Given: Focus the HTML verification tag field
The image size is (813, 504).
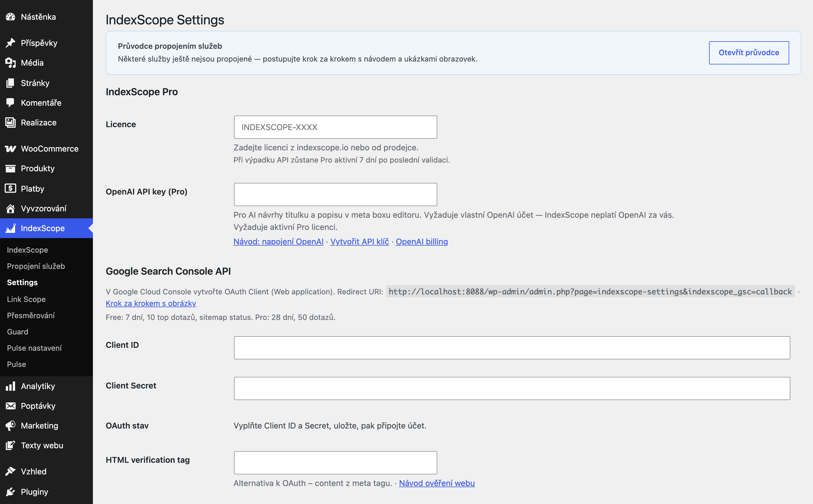Looking at the screenshot, I should [335, 463].
